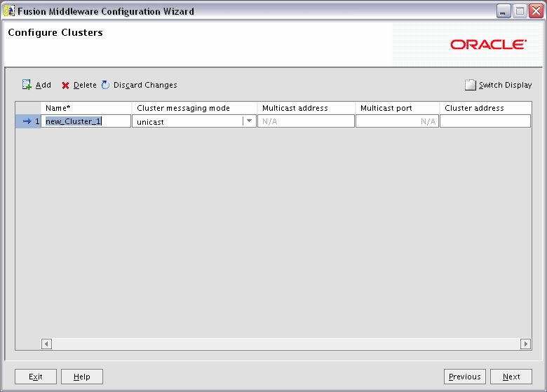Click the red Delete X icon
Image resolution: width=547 pixels, height=392 pixels.
(65, 86)
